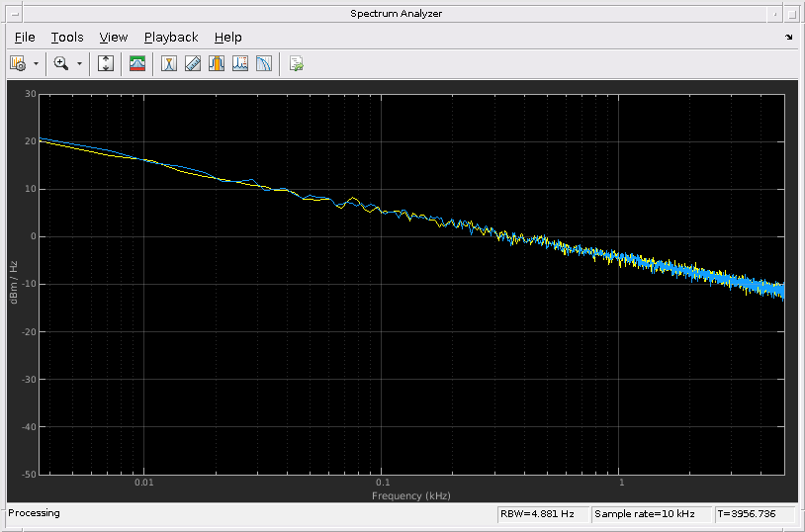Expand the Zoom tool dropdown arrow
This screenshot has width=805, height=532.
click(80, 63)
